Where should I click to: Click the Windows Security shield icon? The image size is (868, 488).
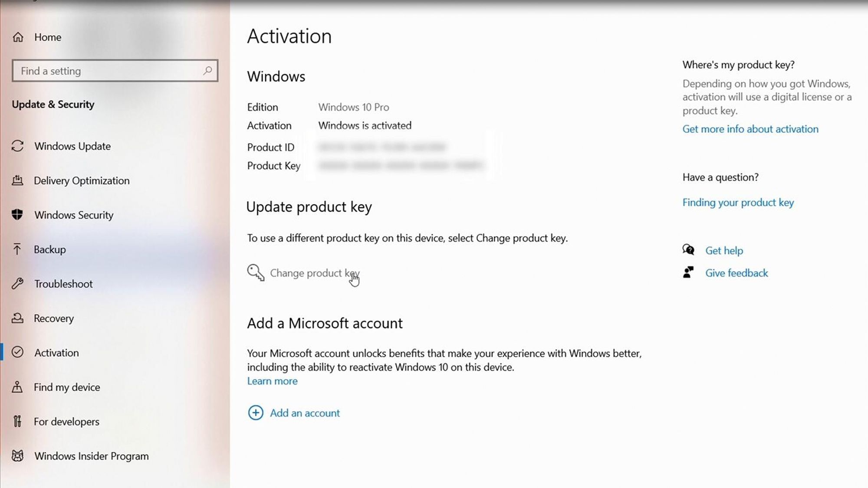[17, 215]
